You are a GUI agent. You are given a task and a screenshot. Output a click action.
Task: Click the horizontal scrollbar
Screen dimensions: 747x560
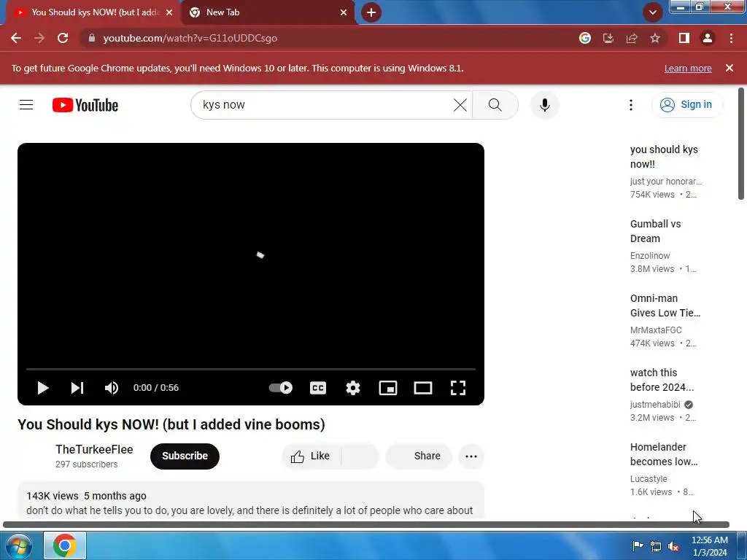(366, 525)
